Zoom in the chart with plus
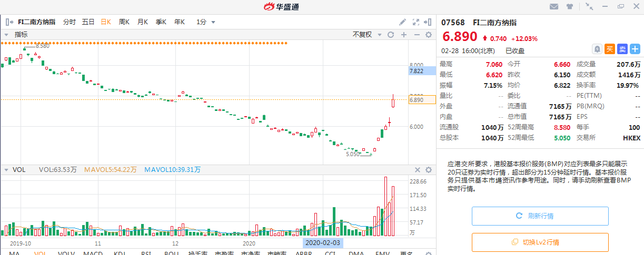 tap(404, 35)
